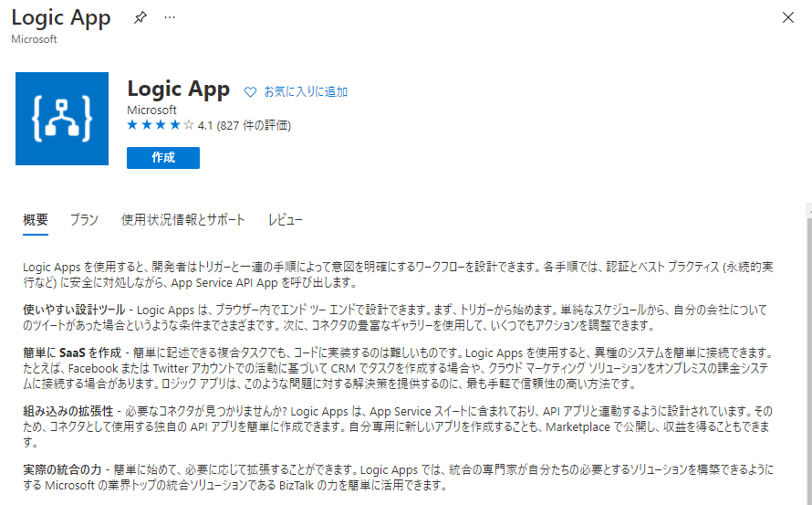
Task: Switch to the プラン tab
Action: (84, 220)
